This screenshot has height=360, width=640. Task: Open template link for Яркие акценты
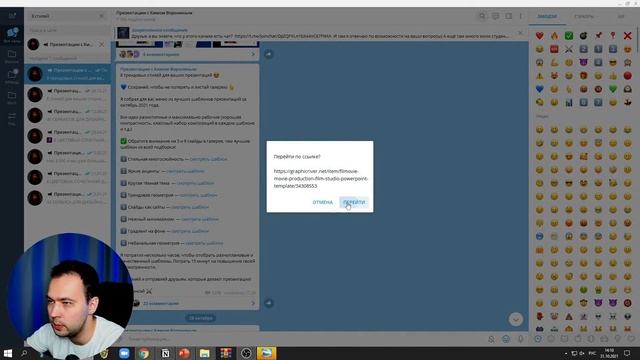(x=185, y=171)
